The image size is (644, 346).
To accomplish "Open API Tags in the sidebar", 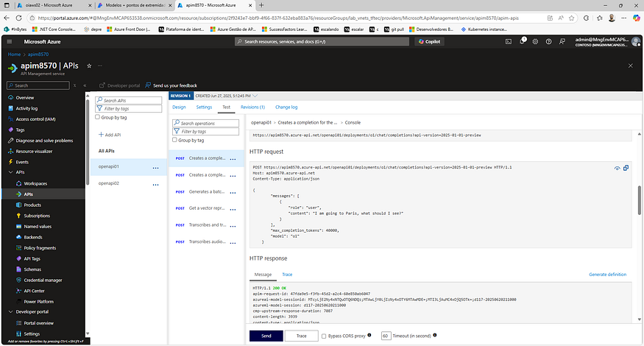I will (32, 259).
